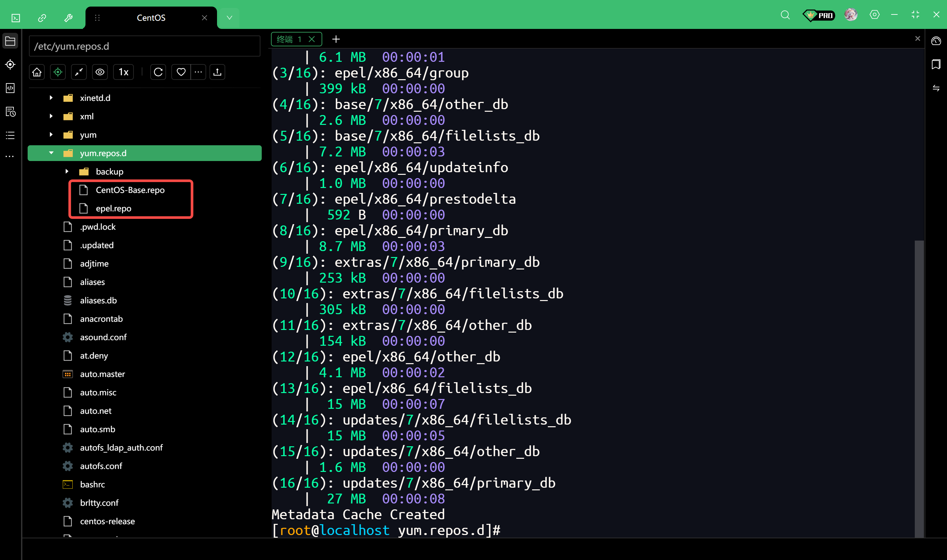Switch to the 终端 1 terminal tab

pos(289,39)
